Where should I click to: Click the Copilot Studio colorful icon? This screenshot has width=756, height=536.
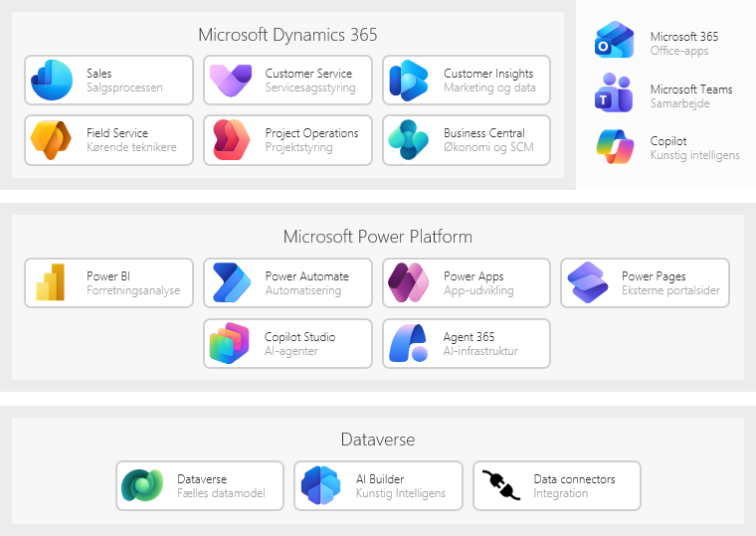click(230, 343)
